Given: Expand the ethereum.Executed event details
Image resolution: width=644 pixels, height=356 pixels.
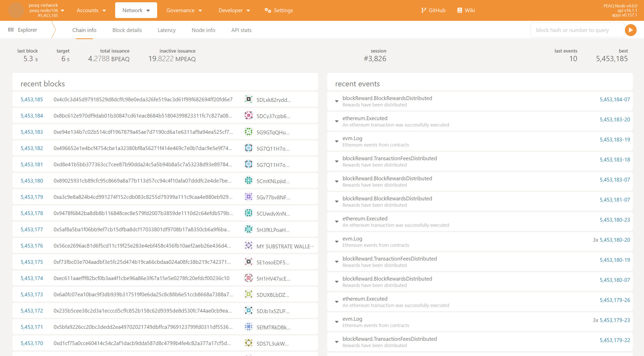Looking at the screenshot, I should point(337,121).
